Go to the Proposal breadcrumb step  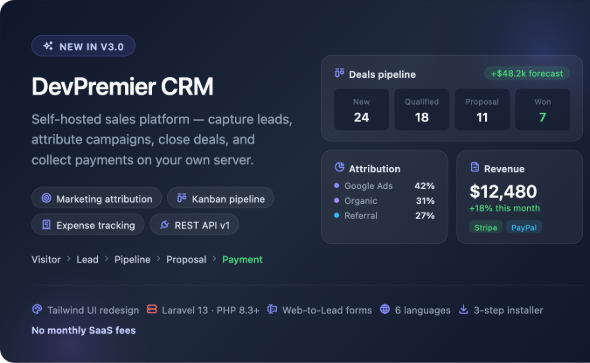pos(186,260)
